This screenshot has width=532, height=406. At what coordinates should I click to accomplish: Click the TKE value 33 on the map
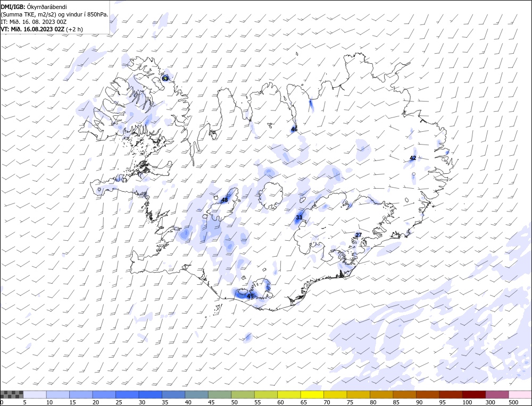tap(299, 217)
